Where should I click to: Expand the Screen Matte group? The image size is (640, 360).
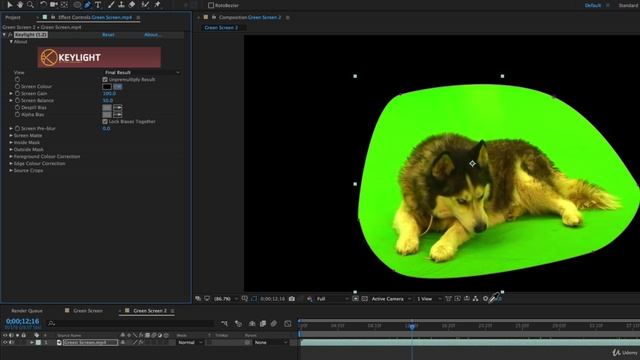11,136
